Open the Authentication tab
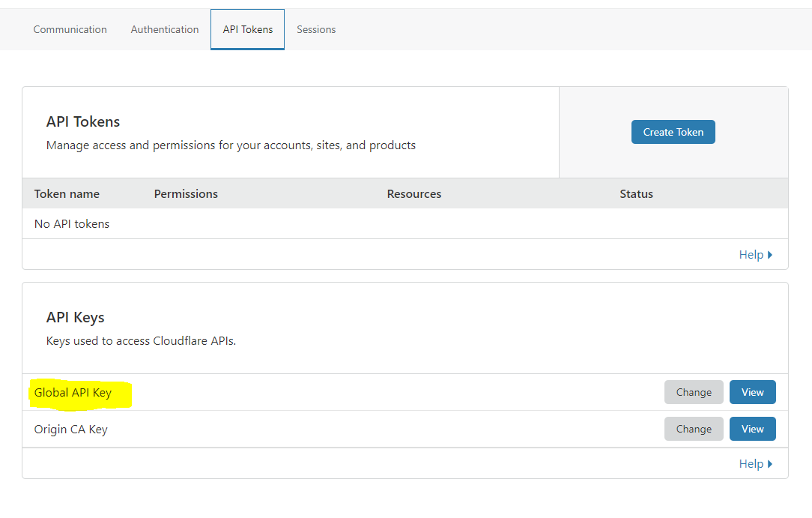The width and height of the screenshot is (812, 518). [x=165, y=29]
